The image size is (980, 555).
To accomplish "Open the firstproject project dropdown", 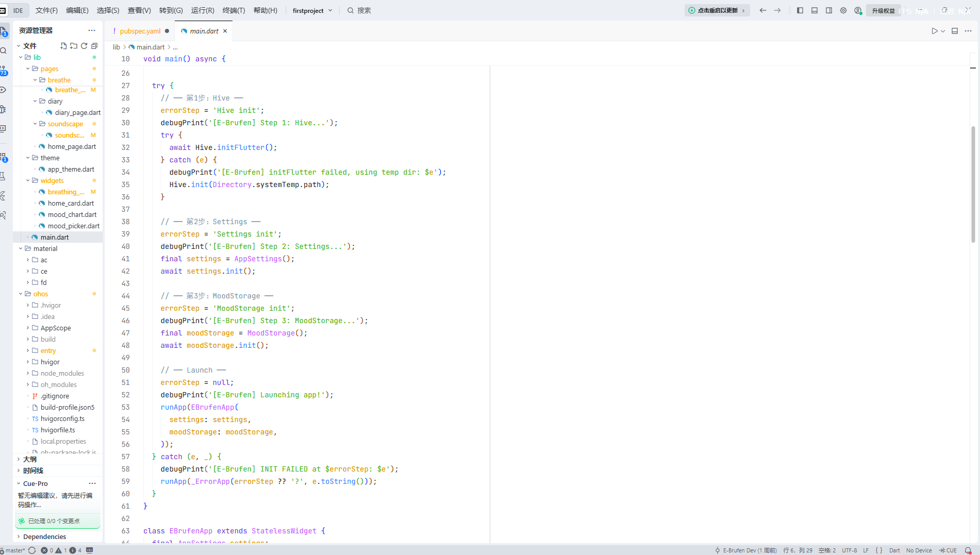I will 312,10.
